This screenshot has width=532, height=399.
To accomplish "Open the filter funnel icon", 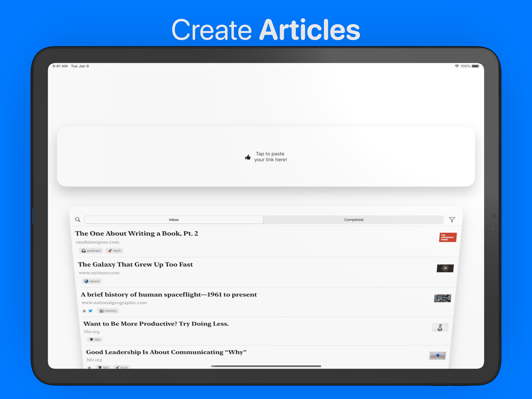I will pyautogui.click(x=452, y=220).
